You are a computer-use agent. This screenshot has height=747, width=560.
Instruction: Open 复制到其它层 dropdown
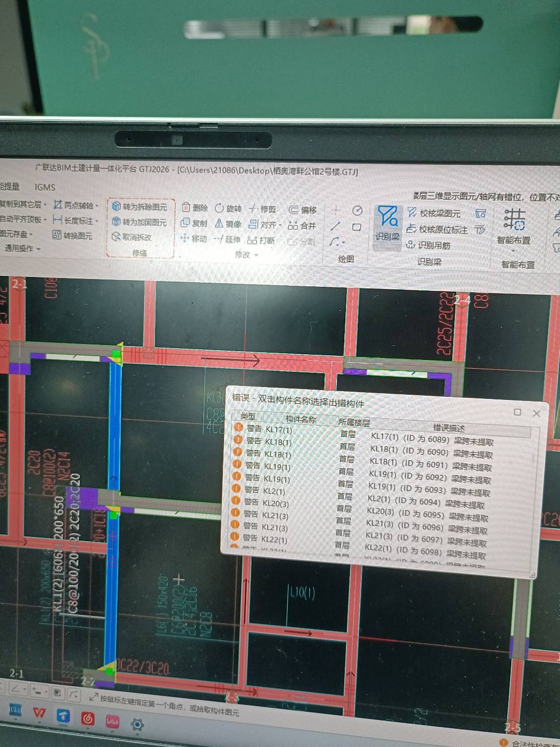45,204
